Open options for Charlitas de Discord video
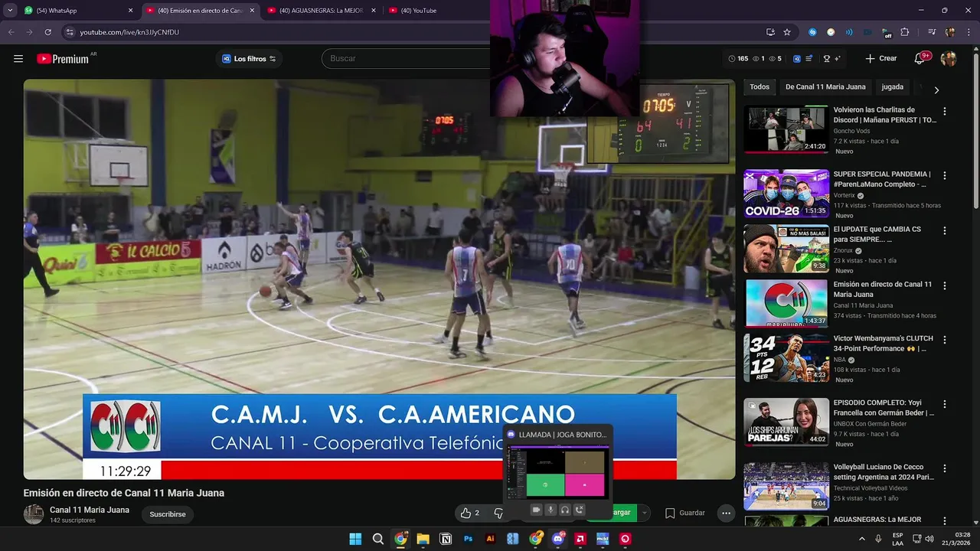The image size is (980, 551). click(944, 111)
